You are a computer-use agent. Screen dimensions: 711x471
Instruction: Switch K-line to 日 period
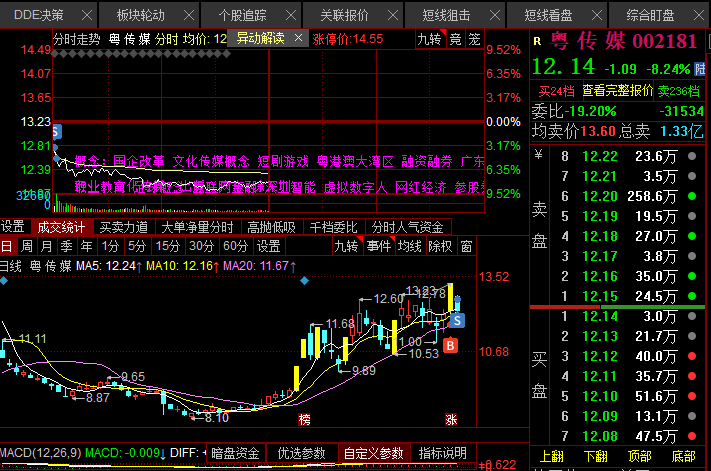pyautogui.click(x=7, y=246)
